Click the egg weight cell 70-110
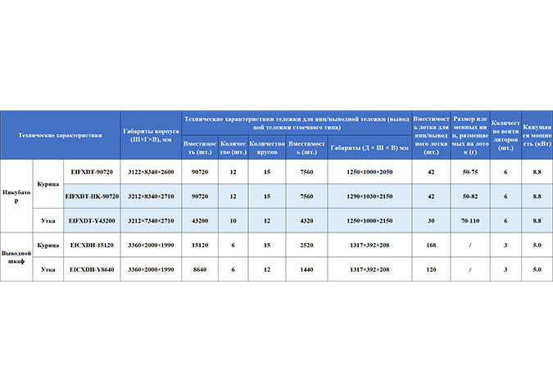The image size is (553, 392). (x=470, y=221)
